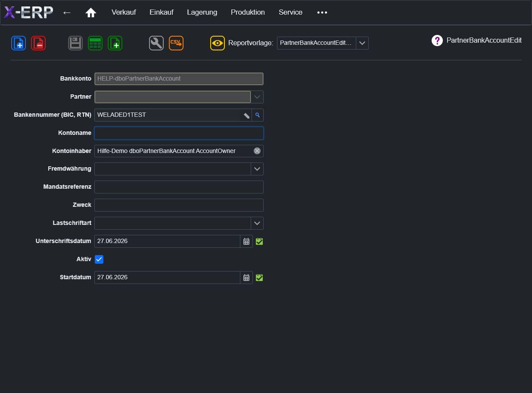Open the three-dots more menu
This screenshot has height=393, width=532.
click(x=322, y=12)
